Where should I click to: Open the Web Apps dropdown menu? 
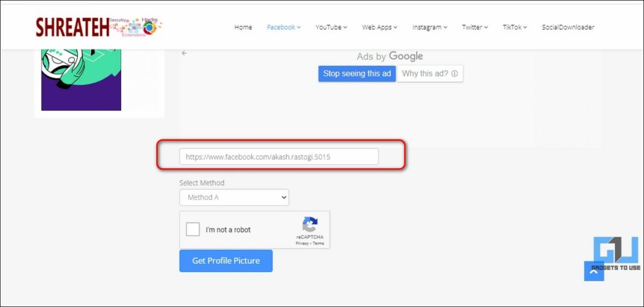(x=379, y=27)
